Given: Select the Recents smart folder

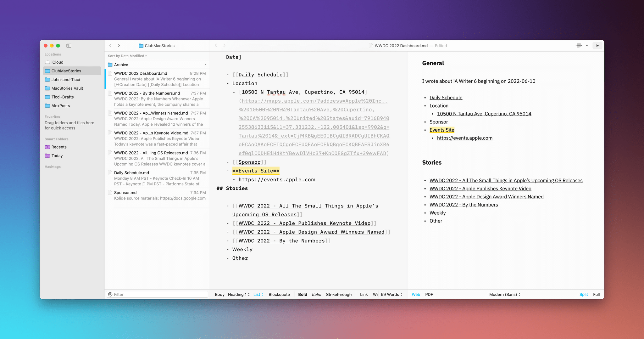Looking at the screenshot, I should click(x=72, y=147).
